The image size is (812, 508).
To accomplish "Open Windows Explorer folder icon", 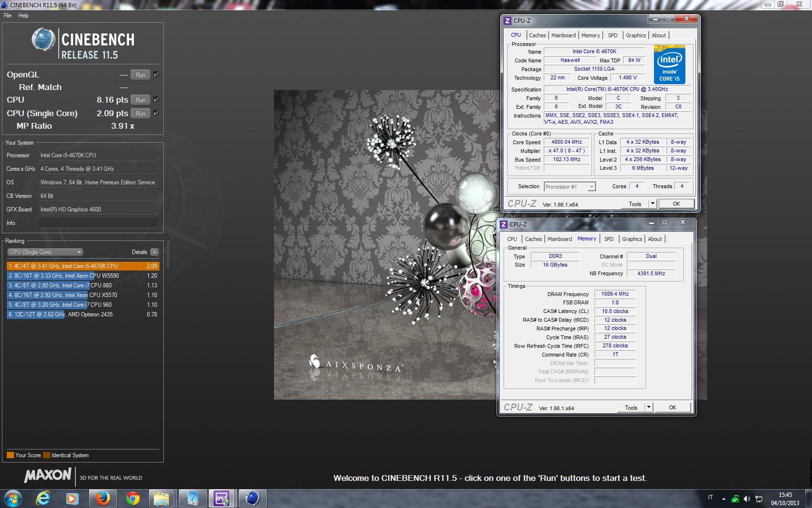I will (161, 498).
